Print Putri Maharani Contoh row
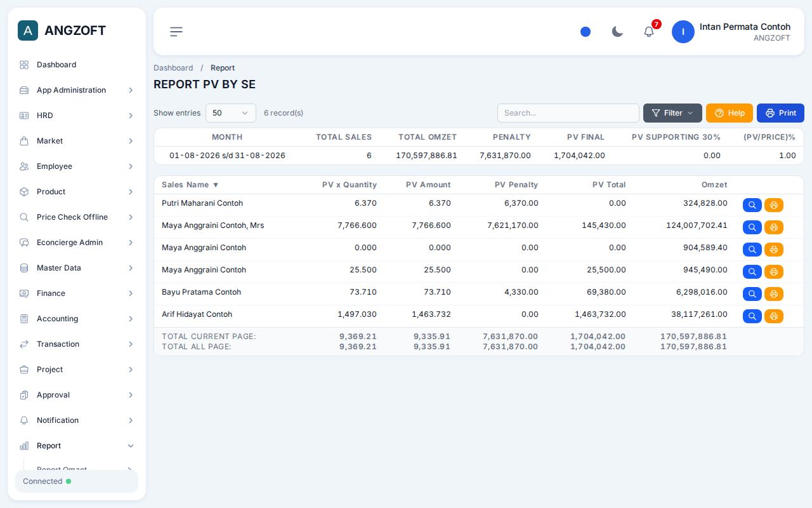 click(x=774, y=205)
